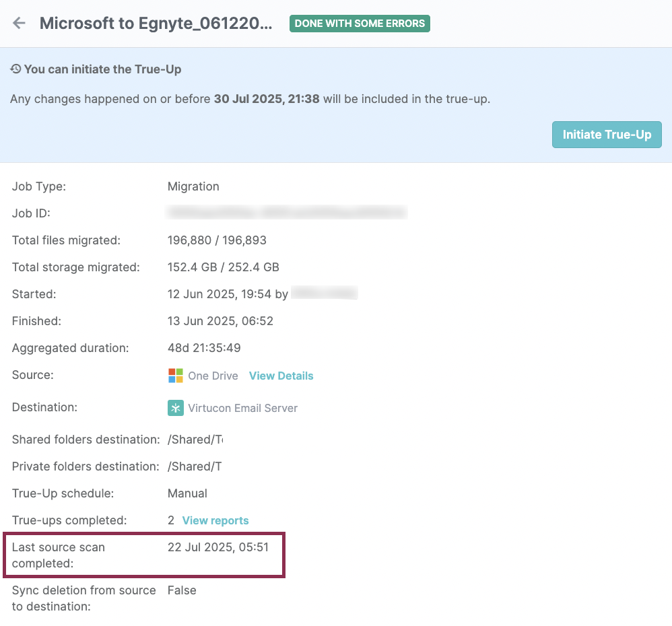Click the Microsoft to Egnyte job title

click(x=156, y=24)
